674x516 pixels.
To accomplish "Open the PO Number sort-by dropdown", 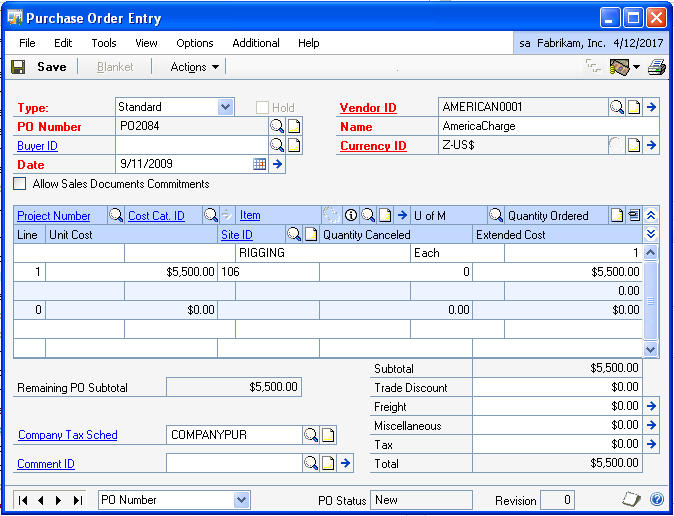I will (241, 500).
